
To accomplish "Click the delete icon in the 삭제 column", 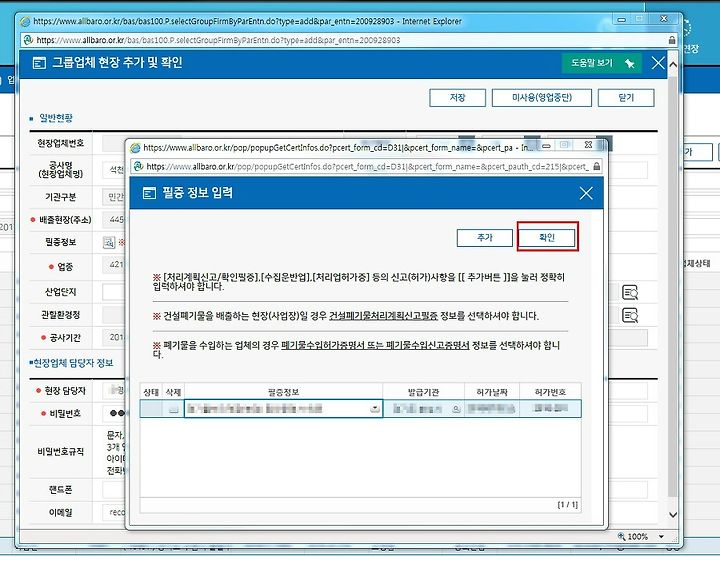I will pos(173,409).
